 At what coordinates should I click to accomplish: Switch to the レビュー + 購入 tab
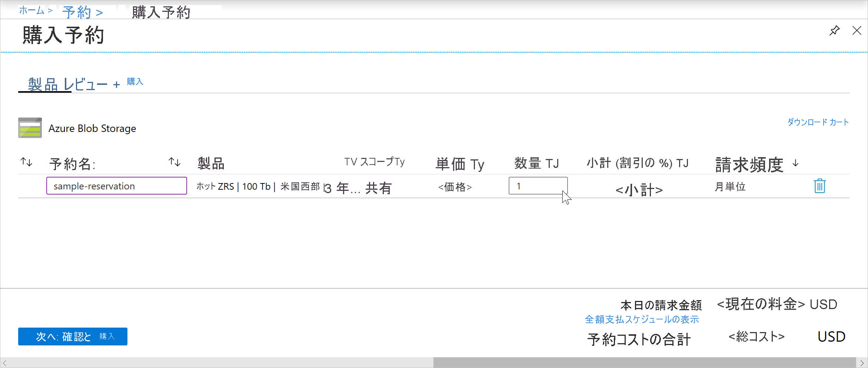click(103, 84)
